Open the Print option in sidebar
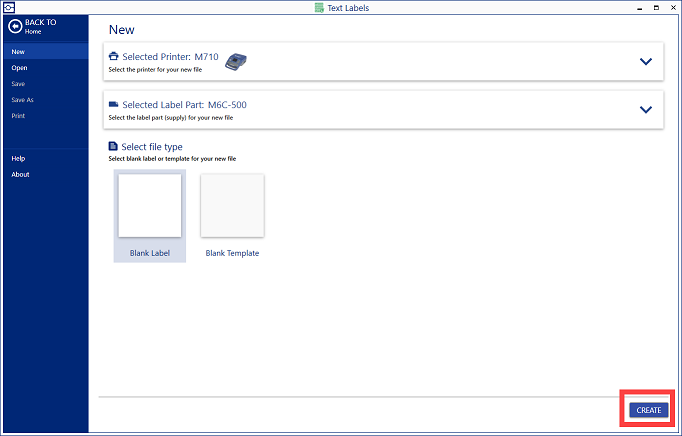This screenshot has height=436, width=682. click(18, 115)
